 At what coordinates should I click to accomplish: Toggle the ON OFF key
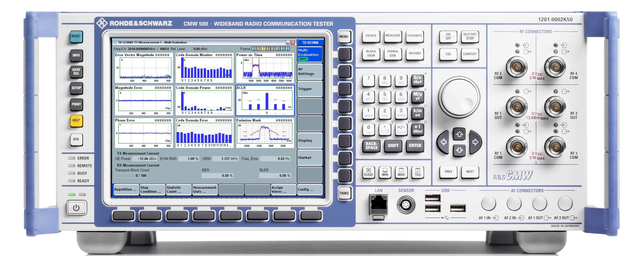pyautogui.click(x=448, y=37)
